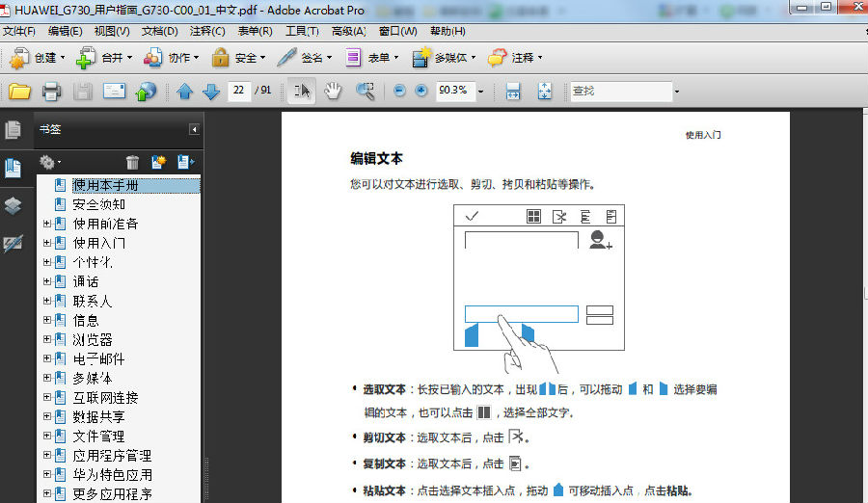Open the 多媒体 (Multimedia) toolbar menu
The image size is (868, 503).
[x=444, y=58]
